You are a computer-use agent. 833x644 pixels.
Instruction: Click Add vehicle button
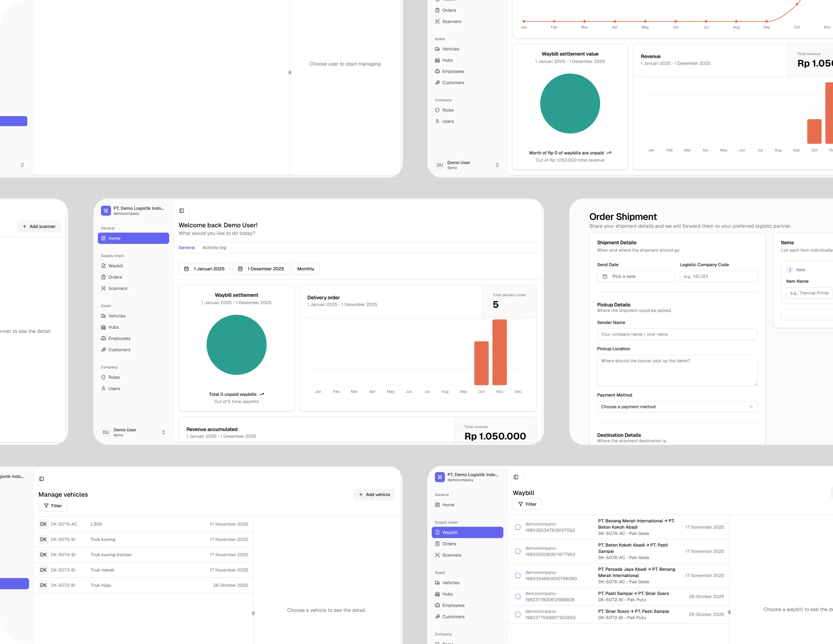point(374,494)
